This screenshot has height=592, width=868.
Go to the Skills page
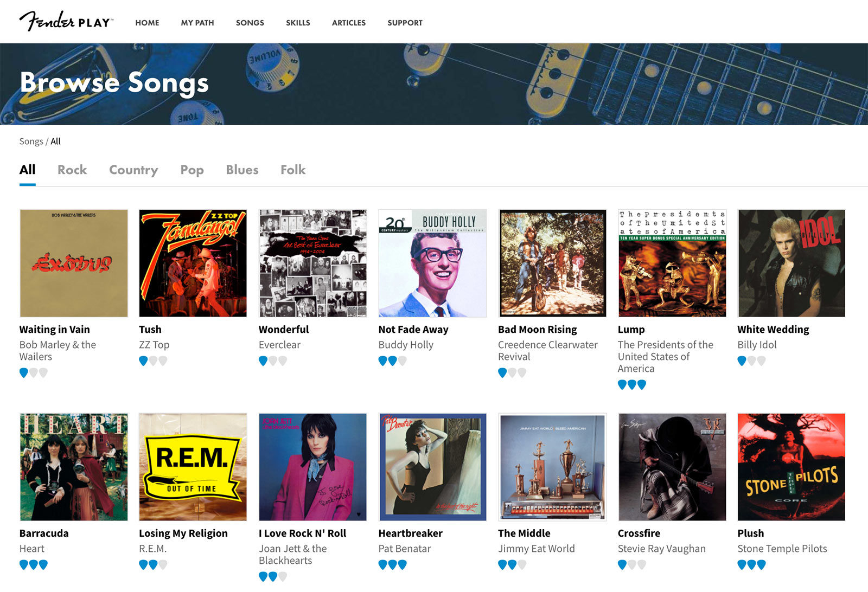point(298,23)
